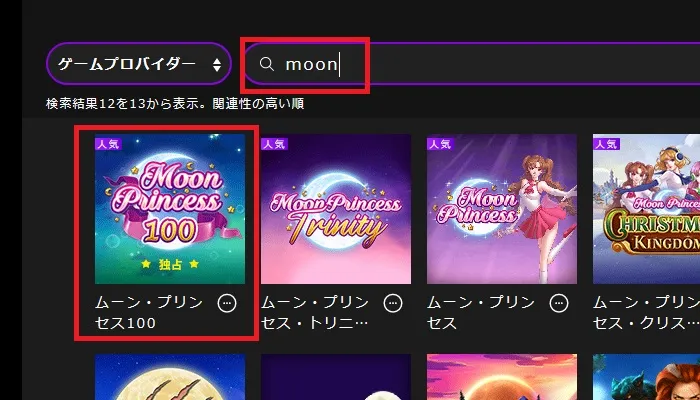Open the ゲームプロバイダー dropdown
This screenshot has height=400, width=700.
tap(139, 64)
